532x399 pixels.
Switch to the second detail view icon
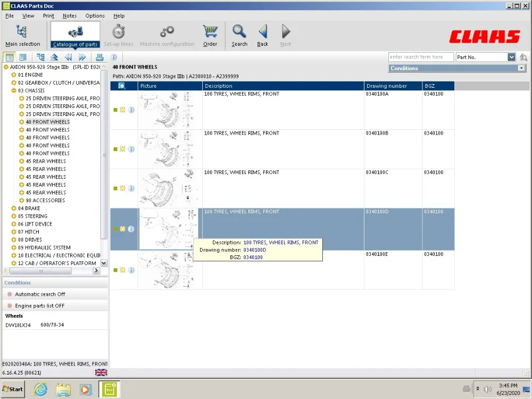pyautogui.click(x=23, y=57)
